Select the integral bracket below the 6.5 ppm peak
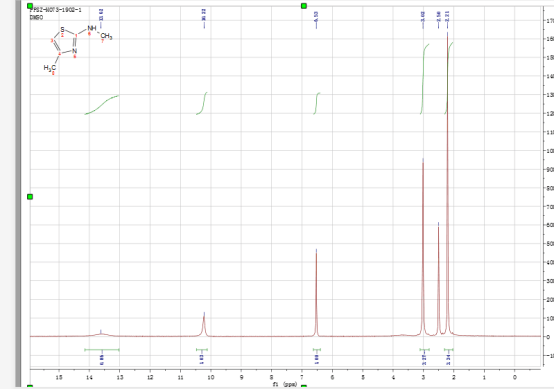This screenshot has width=554, height=390. [x=317, y=350]
